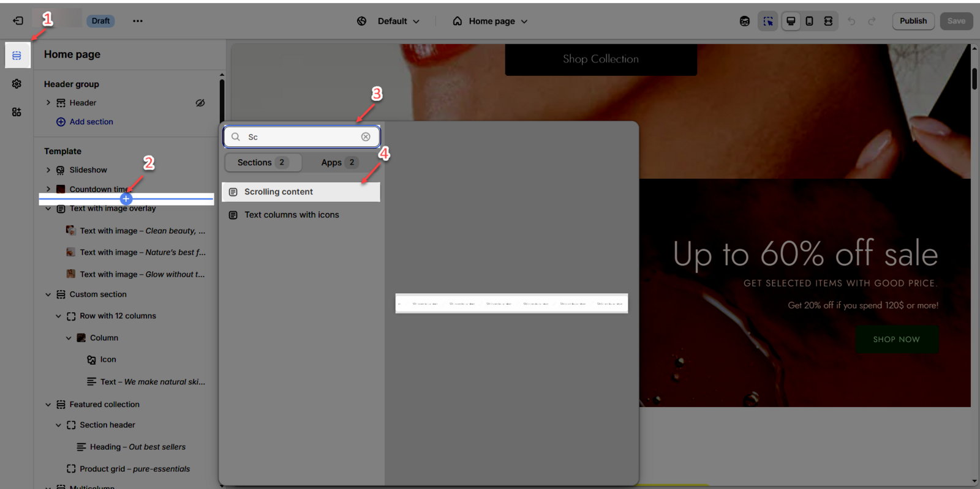The image size is (980, 489).
Task: Click the three-dot more actions icon
Action: [x=138, y=21]
